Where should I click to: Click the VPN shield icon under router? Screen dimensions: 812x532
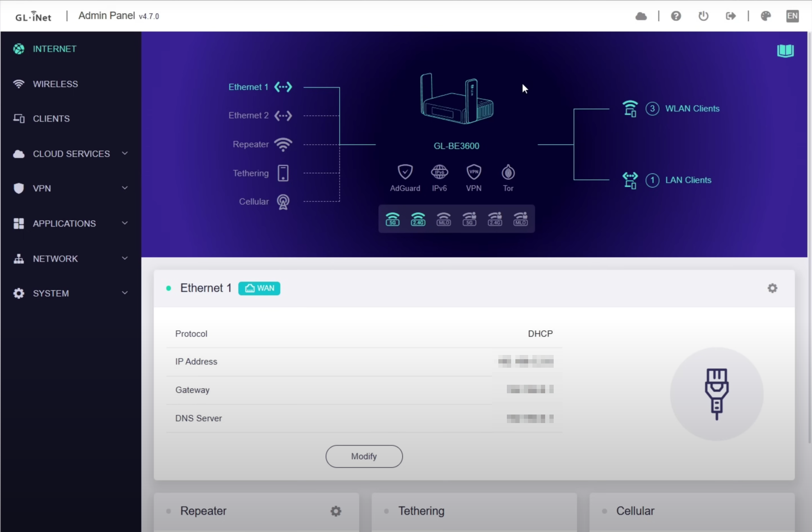click(x=474, y=172)
